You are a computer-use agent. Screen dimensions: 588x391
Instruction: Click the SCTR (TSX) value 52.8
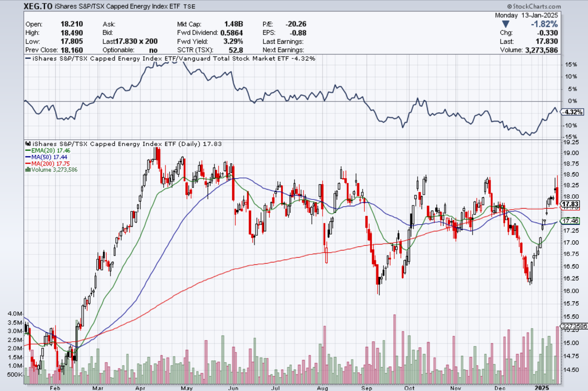pos(236,50)
